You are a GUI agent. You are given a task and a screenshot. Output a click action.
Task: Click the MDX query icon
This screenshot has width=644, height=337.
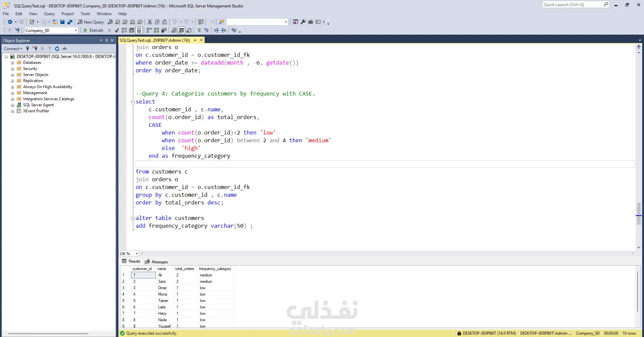pos(118,22)
